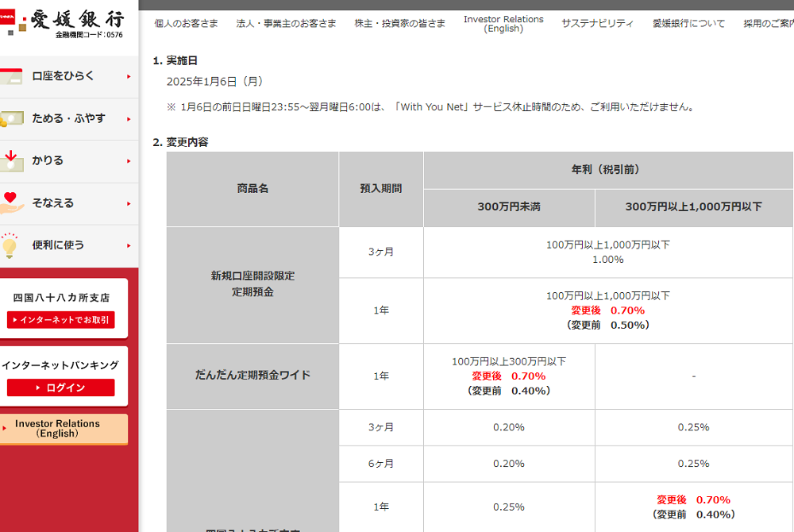Click 0.25% in the 1年 bottom row

[509, 507]
